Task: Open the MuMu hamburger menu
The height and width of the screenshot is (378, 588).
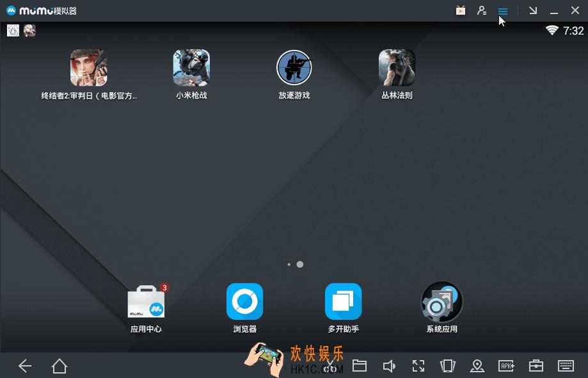Action: click(x=502, y=11)
